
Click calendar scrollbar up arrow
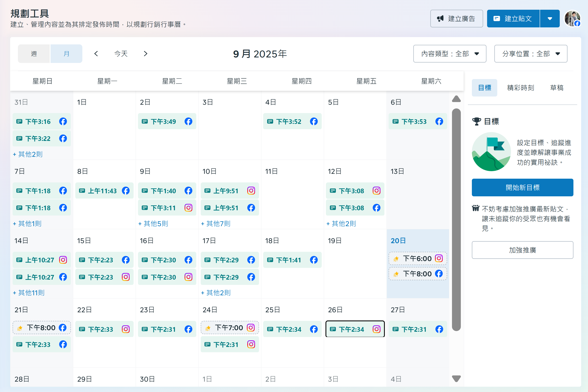coord(456,99)
